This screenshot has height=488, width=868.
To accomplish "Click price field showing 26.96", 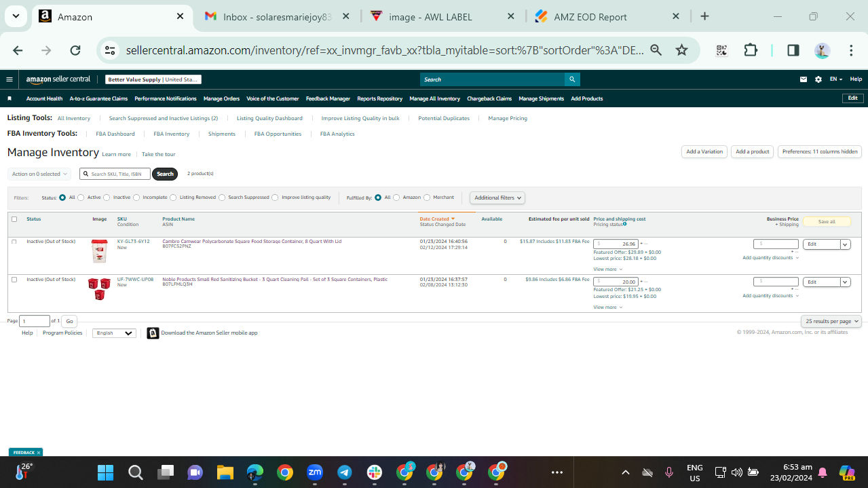I will click(616, 244).
